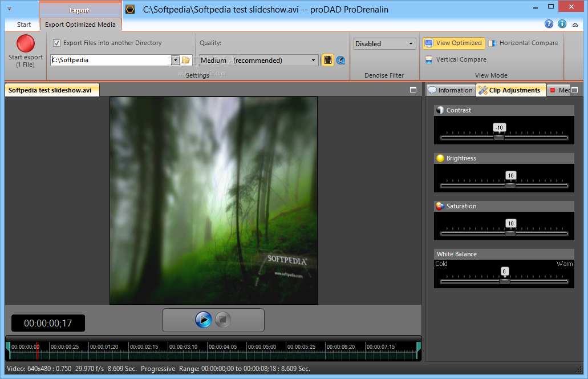Click the Contrast half-circle icon
This screenshot has height=379, width=588.
pyautogui.click(x=440, y=110)
